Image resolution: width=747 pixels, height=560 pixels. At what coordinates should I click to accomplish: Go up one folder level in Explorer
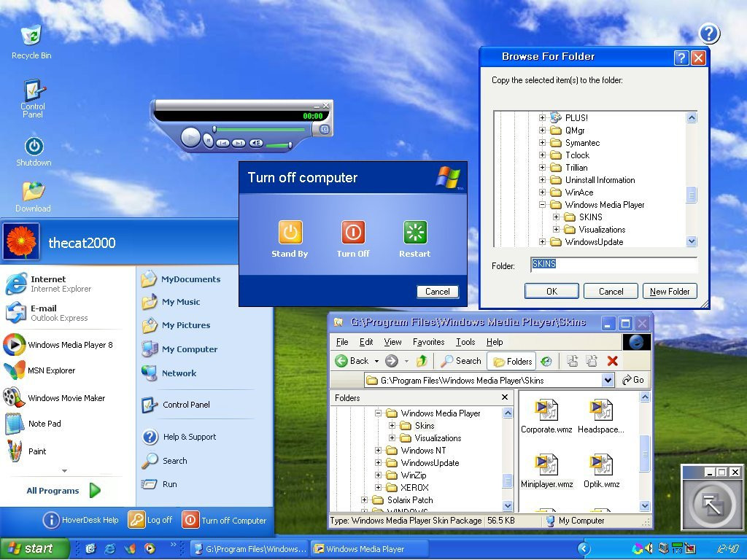click(x=422, y=361)
